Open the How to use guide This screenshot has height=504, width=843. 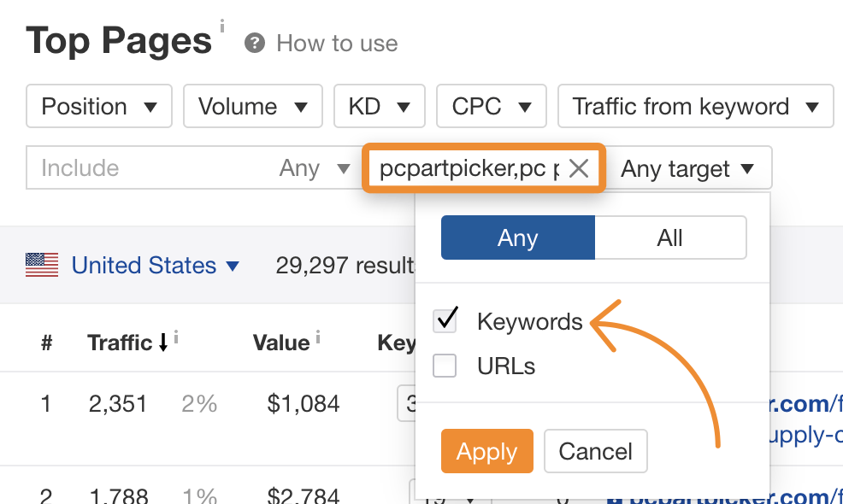[335, 43]
